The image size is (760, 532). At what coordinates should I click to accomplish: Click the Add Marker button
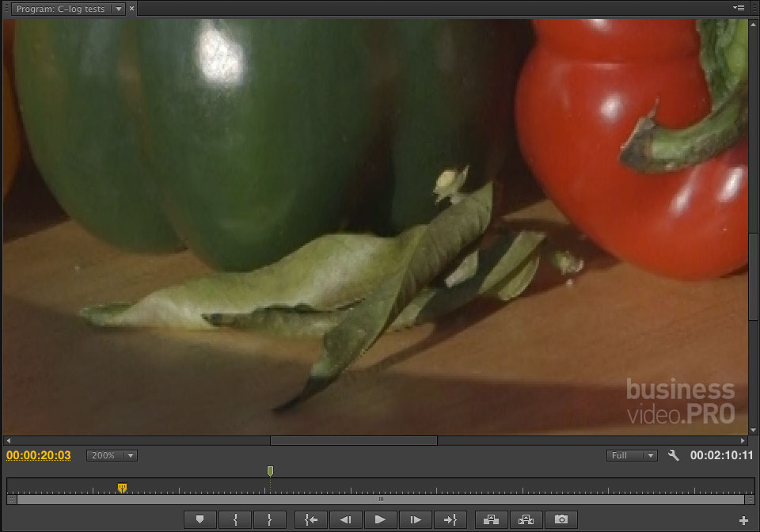(x=200, y=520)
